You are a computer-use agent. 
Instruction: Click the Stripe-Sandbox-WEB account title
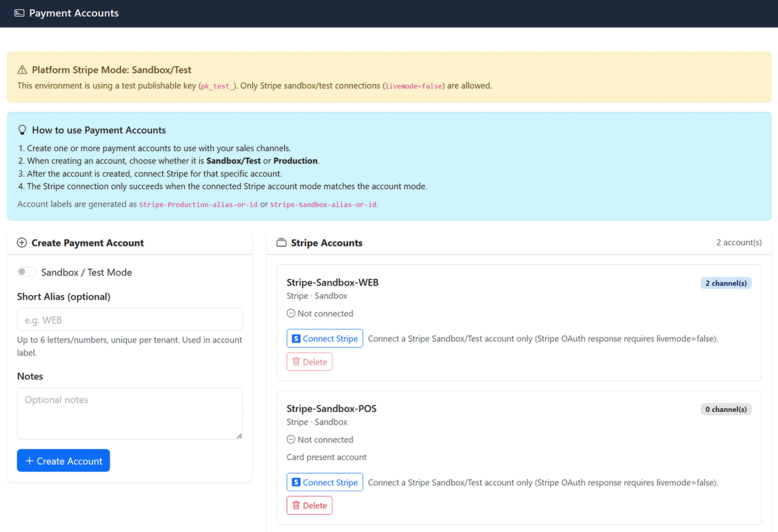332,282
